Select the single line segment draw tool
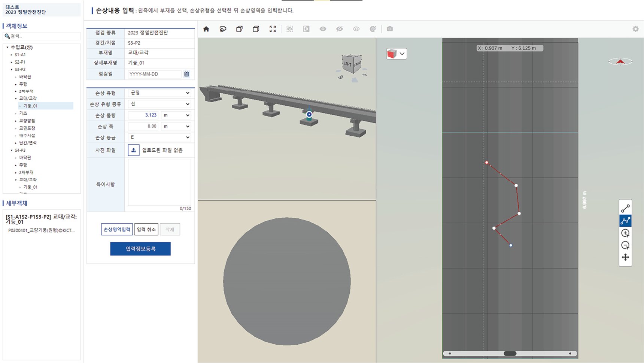The width and height of the screenshot is (644, 363). pyautogui.click(x=625, y=208)
